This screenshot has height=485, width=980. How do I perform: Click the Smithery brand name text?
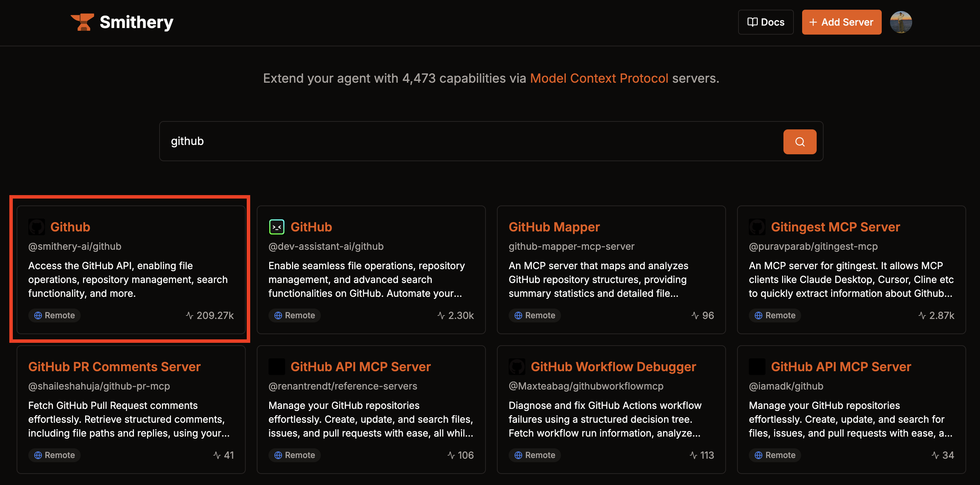point(136,22)
